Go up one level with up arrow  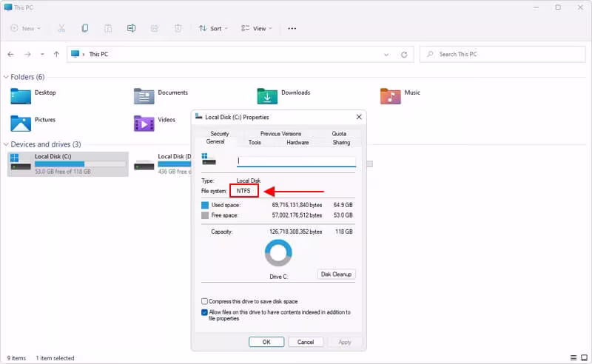point(56,54)
